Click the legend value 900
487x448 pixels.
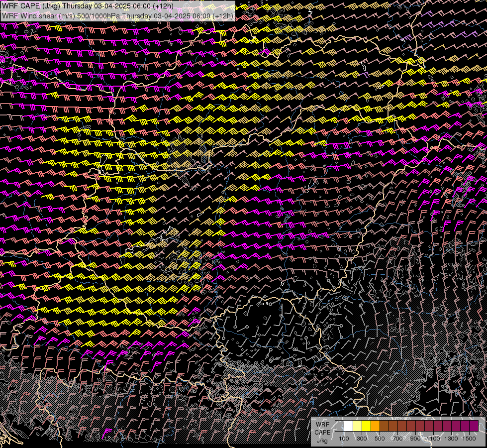pyautogui.click(x=415, y=439)
